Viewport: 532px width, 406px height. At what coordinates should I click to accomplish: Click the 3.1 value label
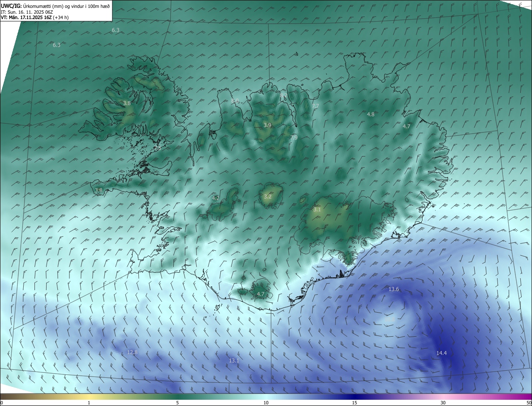pyautogui.click(x=317, y=210)
